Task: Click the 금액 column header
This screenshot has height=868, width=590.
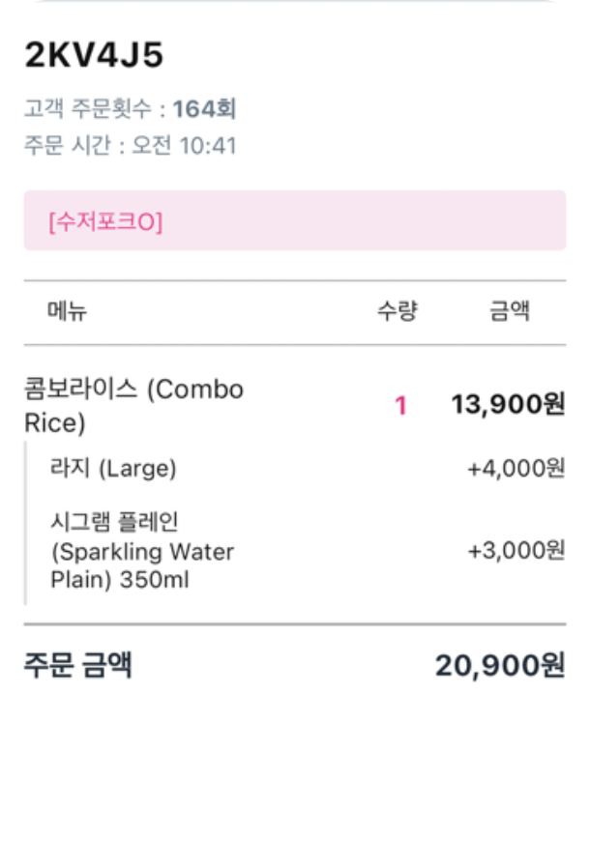Action: (x=510, y=311)
